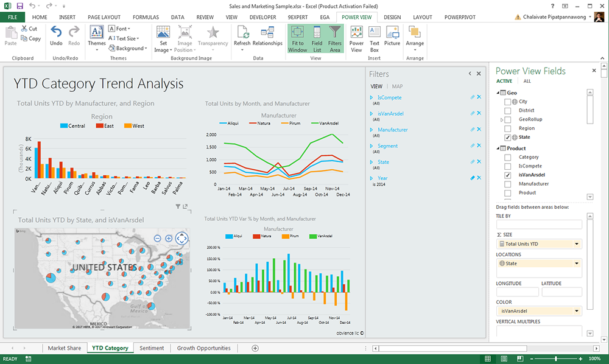Click Fit to Window icon
This screenshot has width=609, height=364.
(x=298, y=37)
